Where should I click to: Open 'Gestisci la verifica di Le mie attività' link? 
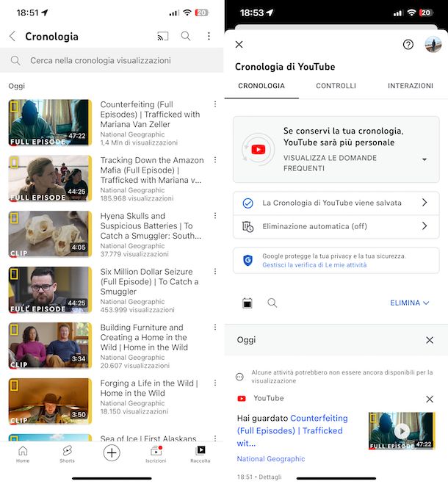click(x=314, y=265)
